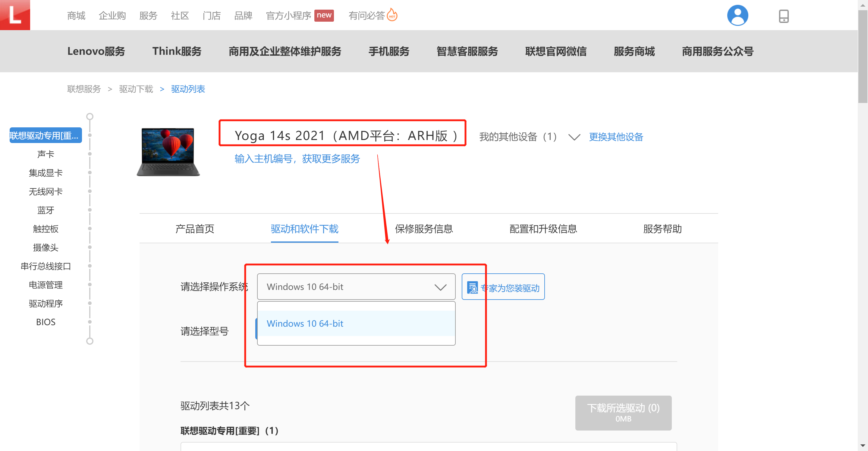This screenshot has height=451, width=868.
Task: Jump to 串行总线接口 driver category
Action: (x=46, y=266)
